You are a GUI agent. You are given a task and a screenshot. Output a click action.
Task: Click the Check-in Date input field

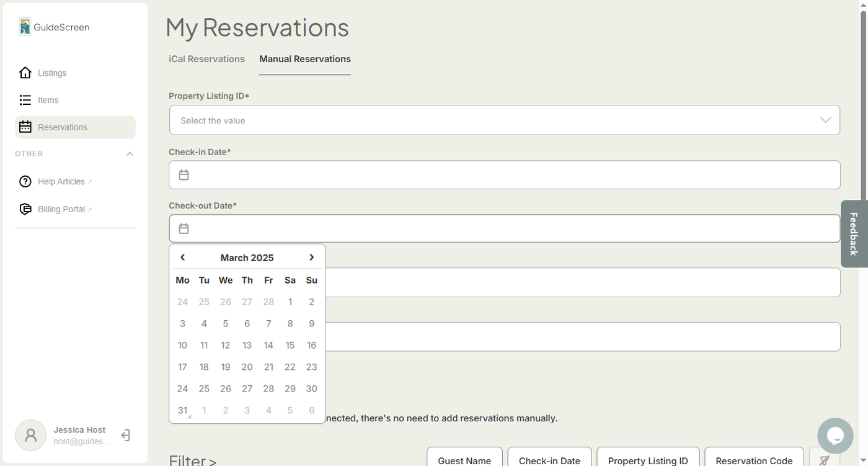[x=504, y=175]
